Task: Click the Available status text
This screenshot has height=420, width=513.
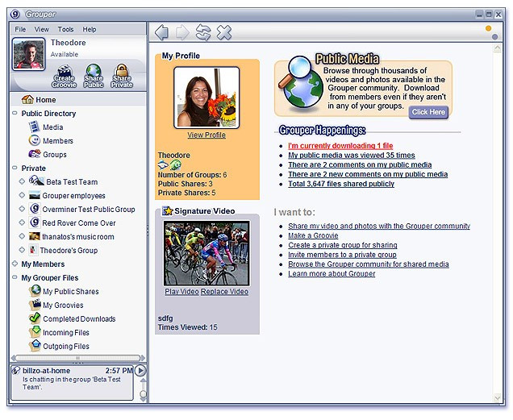Action: click(x=65, y=54)
